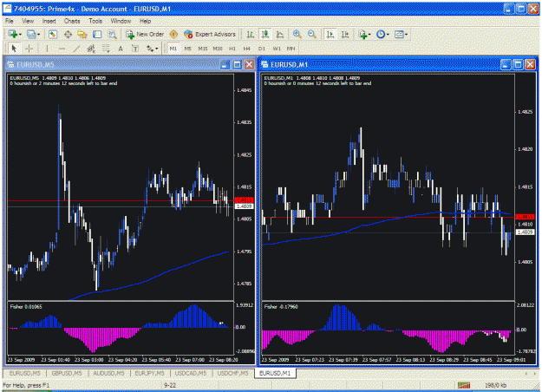The image size is (542, 392).
Task: Switch chart to Line chart type
Action: click(x=280, y=34)
